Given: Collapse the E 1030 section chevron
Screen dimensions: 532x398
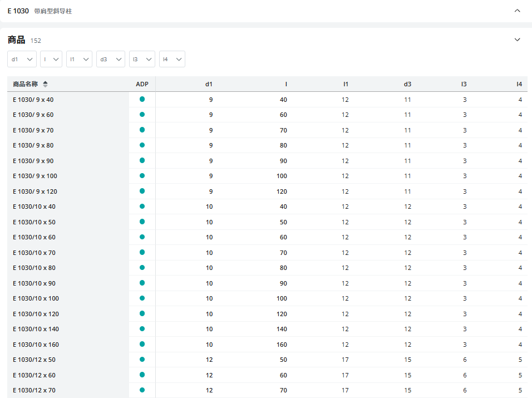Looking at the screenshot, I should [x=517, y=11].
